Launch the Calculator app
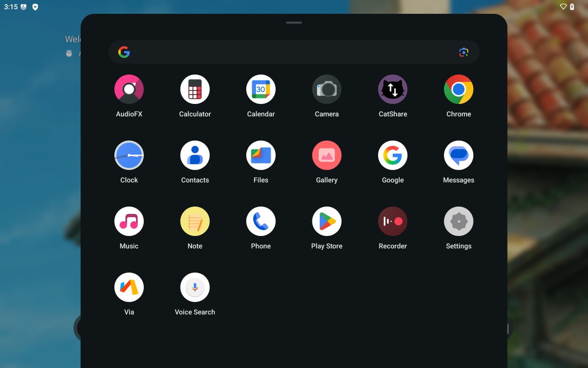The width and height of the screenshot is (588, 368). click(195, 89)
